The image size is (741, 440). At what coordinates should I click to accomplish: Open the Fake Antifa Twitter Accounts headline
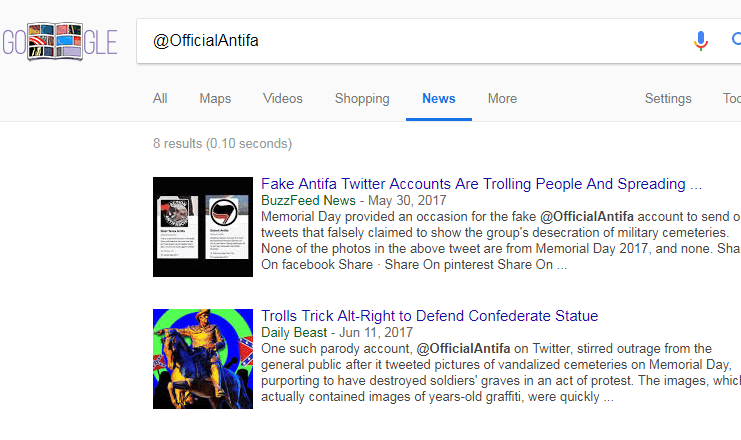point(481,184)
